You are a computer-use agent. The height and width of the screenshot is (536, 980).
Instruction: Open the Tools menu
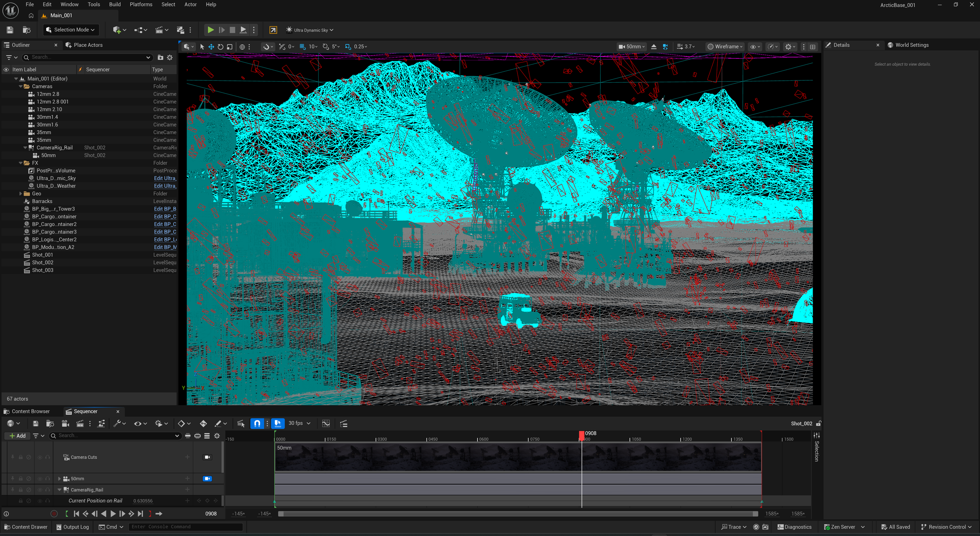[x=94, y=5]
